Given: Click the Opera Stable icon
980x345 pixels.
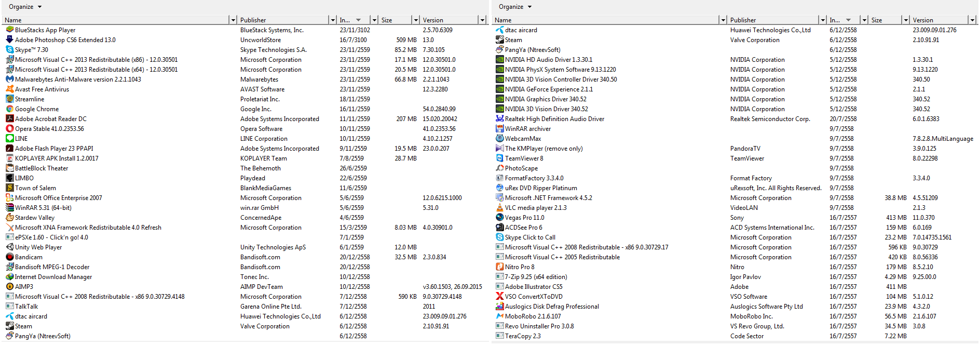Looking at the screenshot, I should [10, 129].
